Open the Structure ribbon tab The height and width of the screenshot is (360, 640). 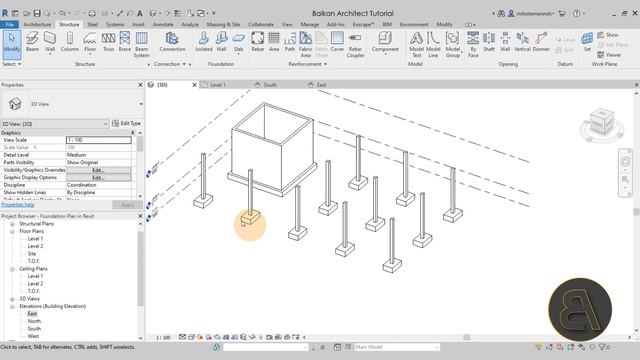69,24
